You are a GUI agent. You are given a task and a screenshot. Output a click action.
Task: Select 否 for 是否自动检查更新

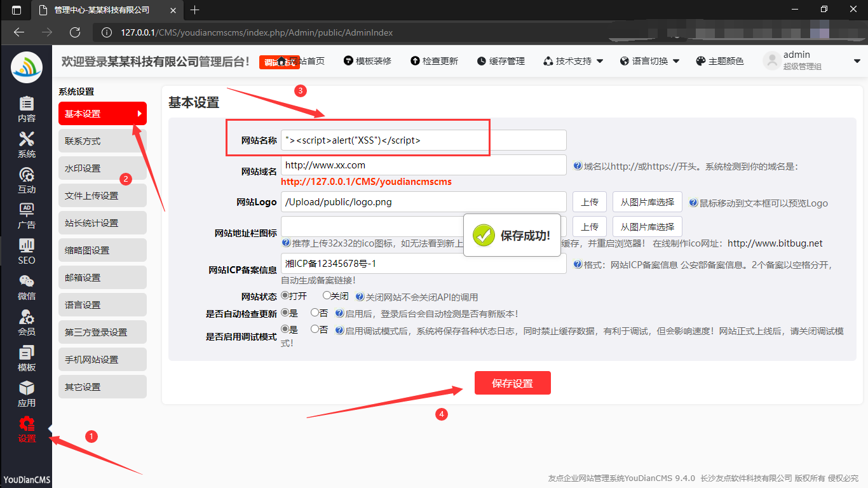(x=315, y=313)
